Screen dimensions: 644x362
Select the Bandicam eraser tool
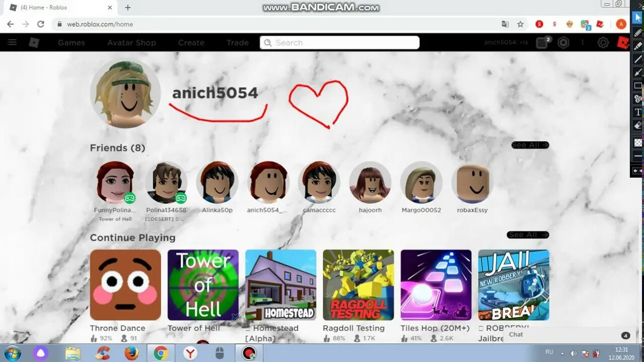pyautogui.click(x=637, y=125)
